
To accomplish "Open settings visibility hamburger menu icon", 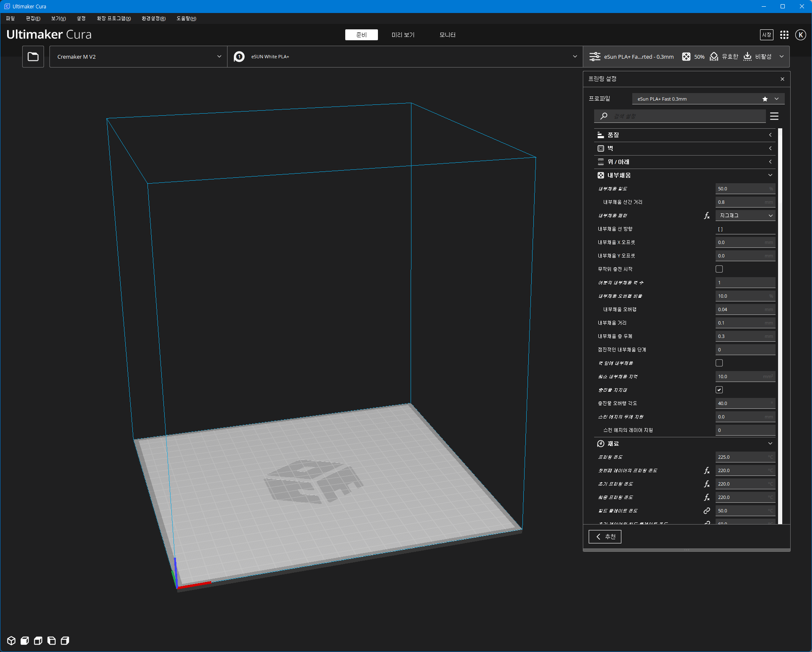I will click(x=774, y=116).
